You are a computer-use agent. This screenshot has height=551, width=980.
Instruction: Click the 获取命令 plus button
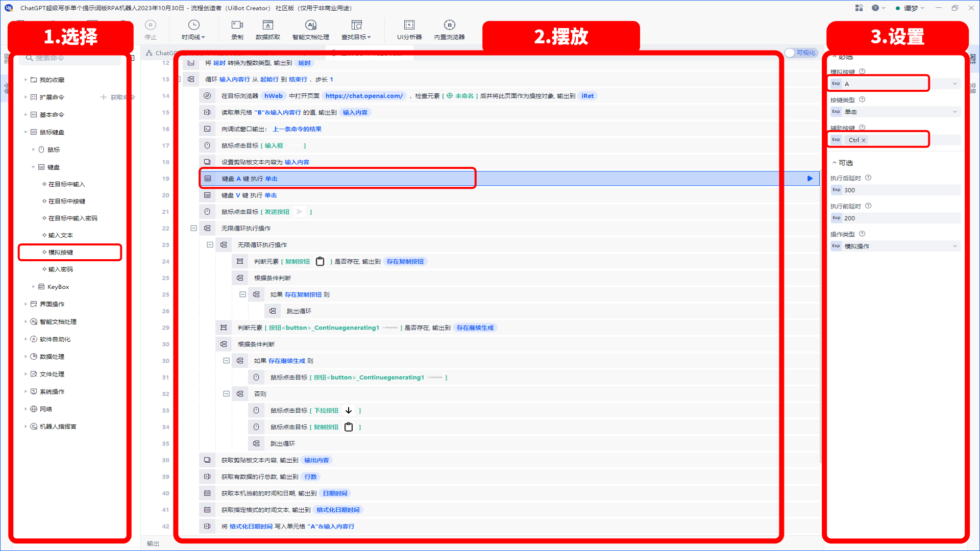click(117, 97)
